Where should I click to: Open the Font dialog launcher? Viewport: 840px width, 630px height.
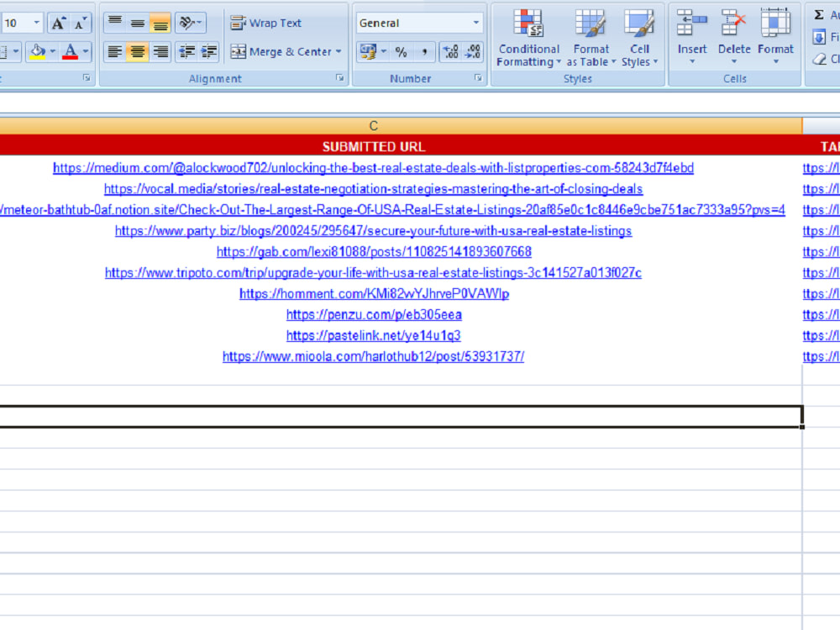(87, 78)
